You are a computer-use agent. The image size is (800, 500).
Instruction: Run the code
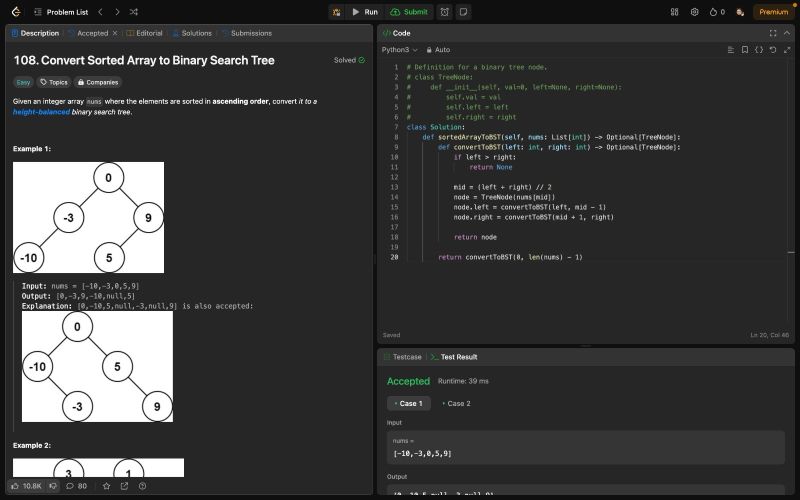(365, 12)
